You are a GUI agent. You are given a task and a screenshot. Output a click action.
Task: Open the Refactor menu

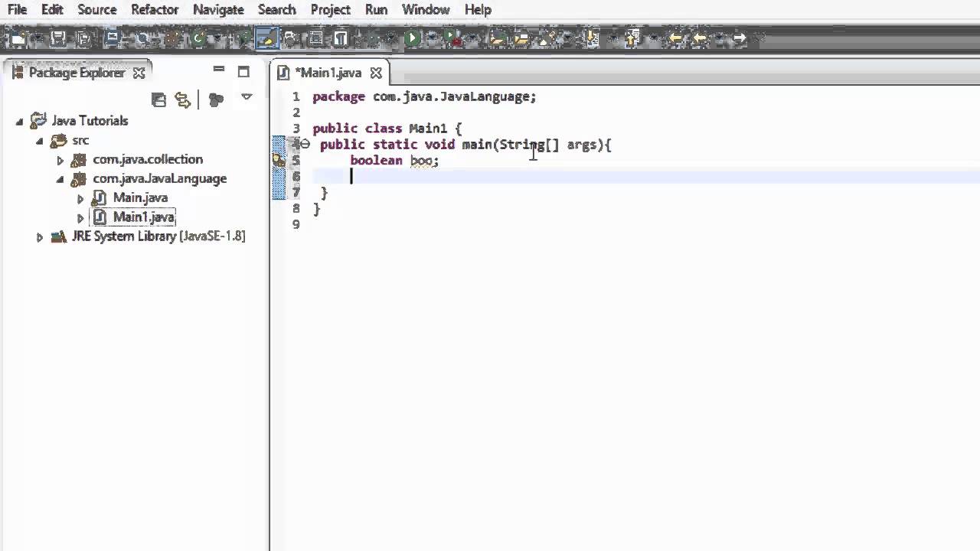155,10
